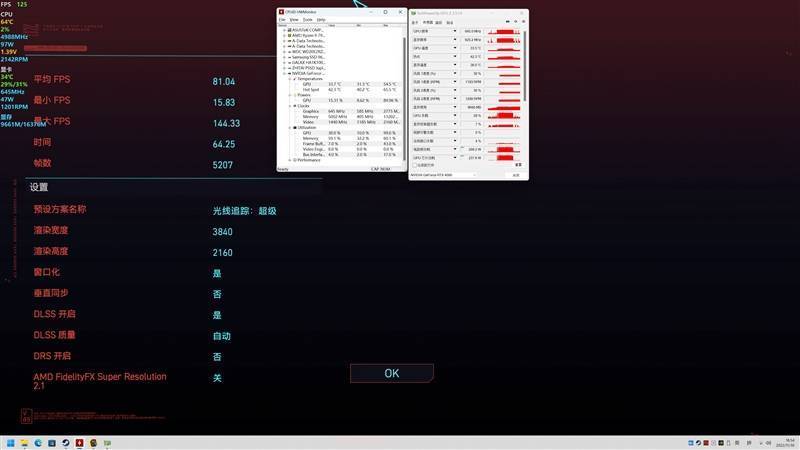Select the Video Engine row in HWMonitor
Screen dimensions: 800x450
coord(350,149)
